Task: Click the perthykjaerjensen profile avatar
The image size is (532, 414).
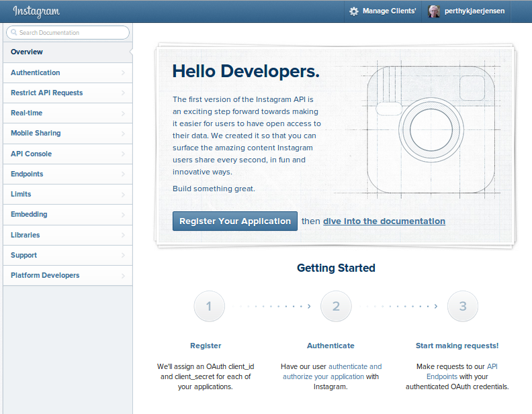Action: [x=434, y=11]
